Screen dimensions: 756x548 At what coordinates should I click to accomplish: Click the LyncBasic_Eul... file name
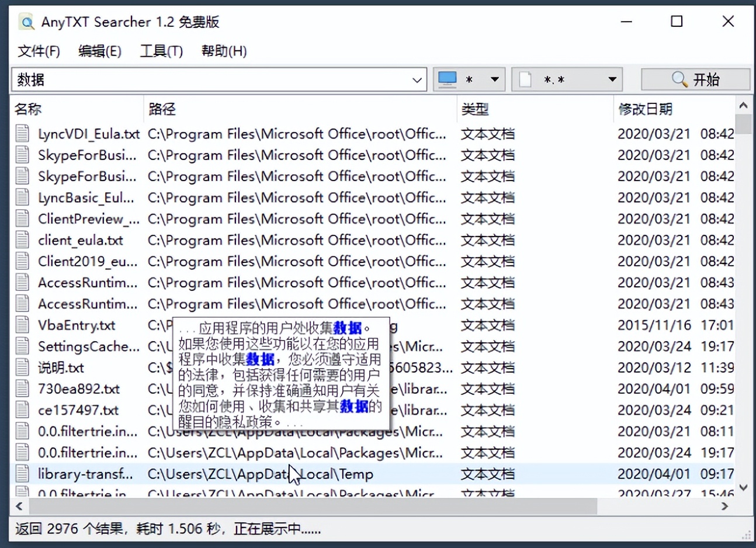86,197
